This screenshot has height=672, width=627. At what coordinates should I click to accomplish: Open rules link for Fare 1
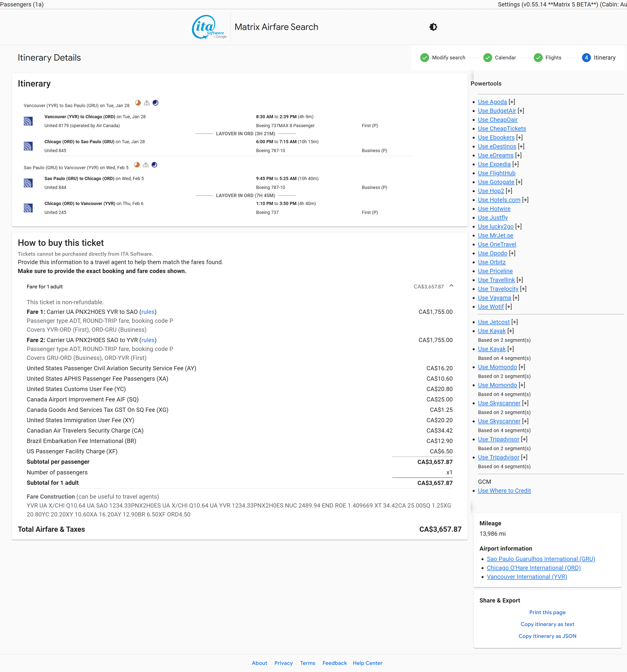(x=148, y=312)
